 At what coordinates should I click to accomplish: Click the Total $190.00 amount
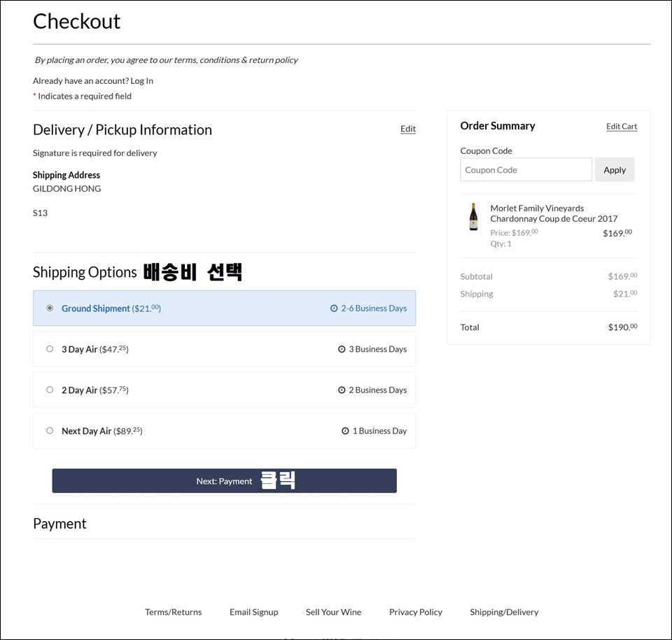point(622,327)
